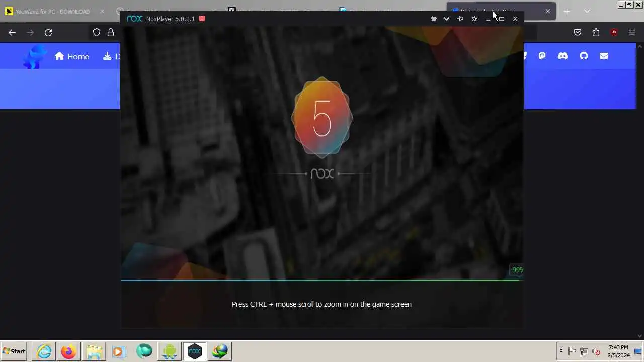The height and width of the screenshot is (362, 644).
Task: Show hidden system tray icons
Action: point(561,351)
